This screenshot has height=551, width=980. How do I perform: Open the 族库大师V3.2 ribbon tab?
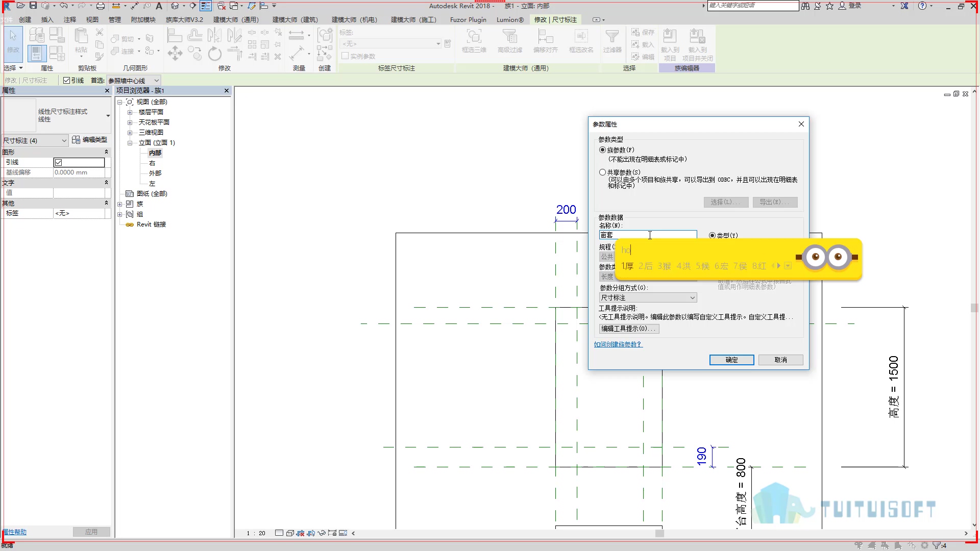click(184, 19)
